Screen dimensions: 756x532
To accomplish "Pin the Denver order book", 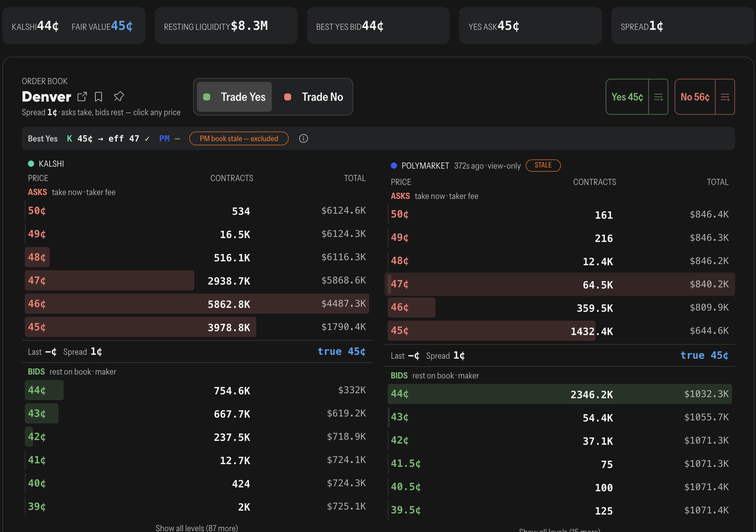I will [x=119, y=96].
